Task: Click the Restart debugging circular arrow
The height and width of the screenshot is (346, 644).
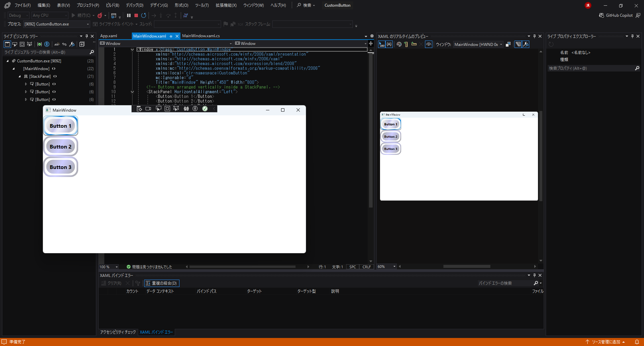Action: click(144, 15)
